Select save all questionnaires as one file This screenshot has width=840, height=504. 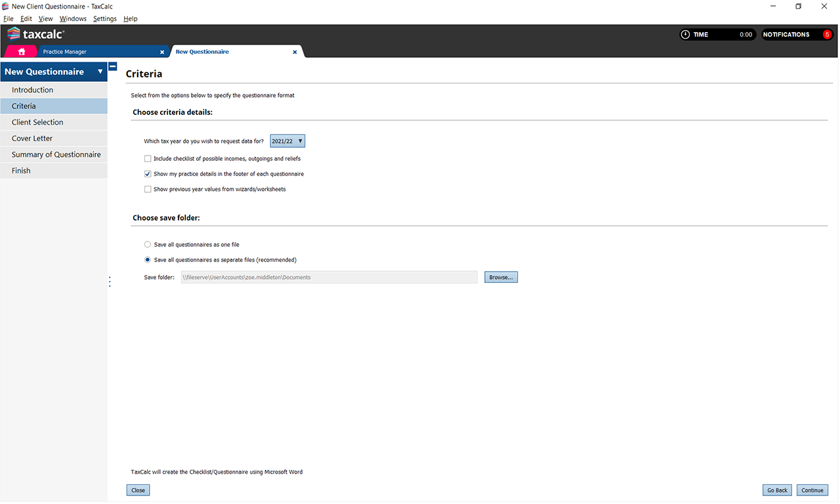coord(148,245)
